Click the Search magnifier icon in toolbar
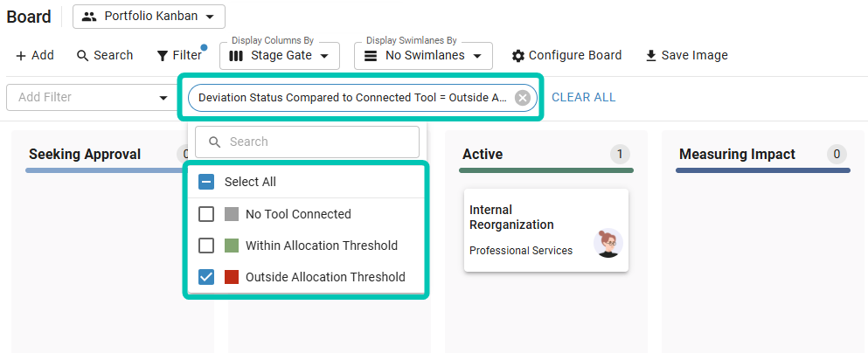Image resolution: width=868 pixels, height=353 pixels. coord(83,56)
